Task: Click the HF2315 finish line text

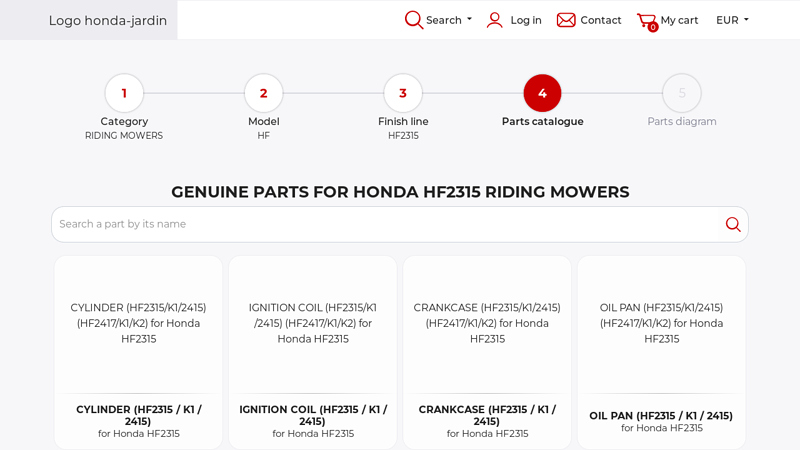Action: point(403,136)
